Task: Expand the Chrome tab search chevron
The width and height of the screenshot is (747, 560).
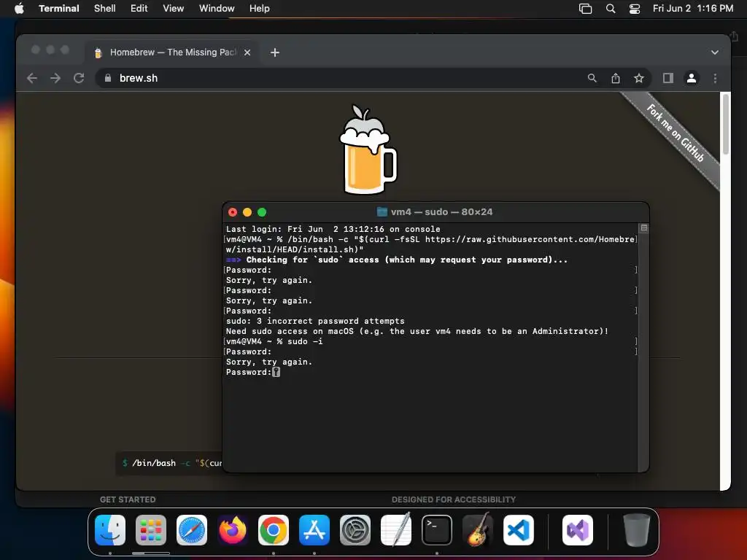Action: [x=715, y=52]
